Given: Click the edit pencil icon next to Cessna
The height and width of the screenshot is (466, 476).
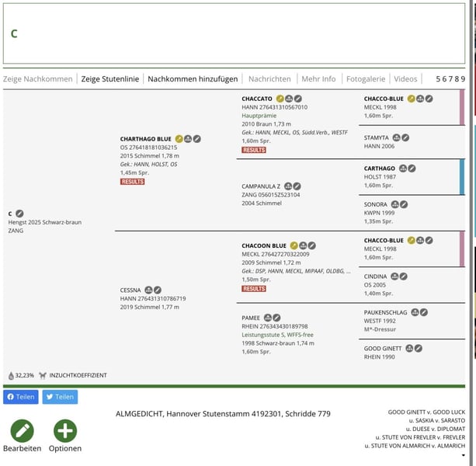Looking at the screenshot, I should [158, 290].
